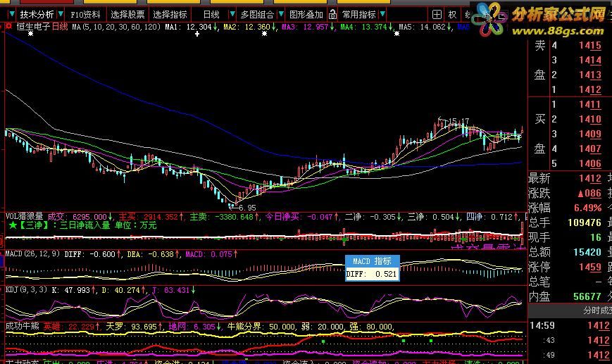Open the 图形叠加 overlay option
The height and width of the screenshot is (364, 612).
tap(306, 15)
